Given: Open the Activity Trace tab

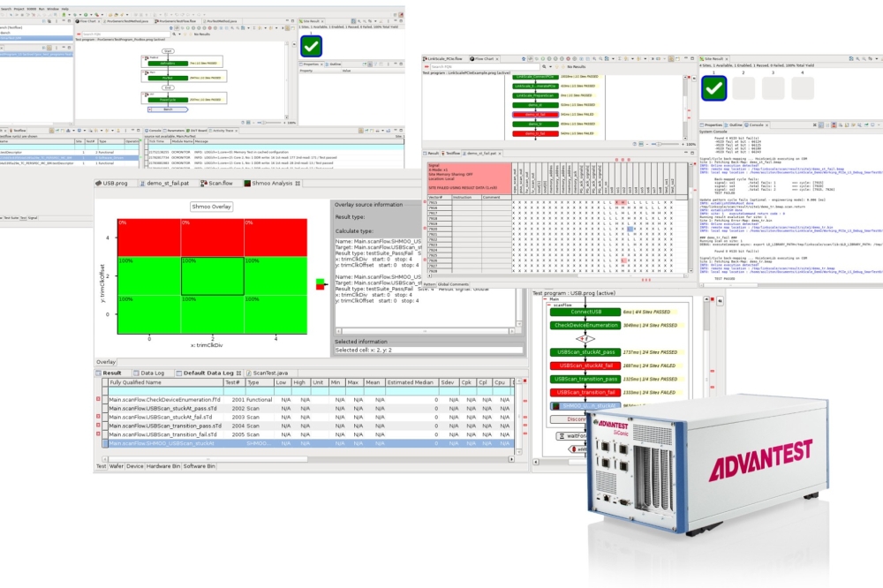Looking at the screenshot, I should 224,131.
